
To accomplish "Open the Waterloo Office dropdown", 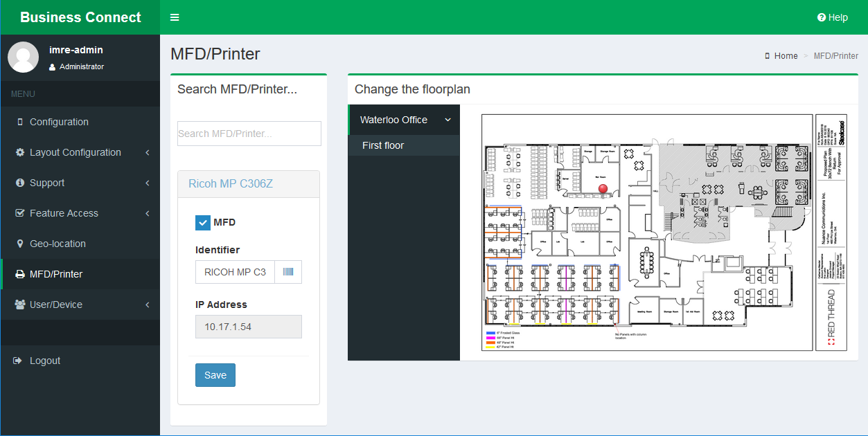I will click(x=404, y=120).
